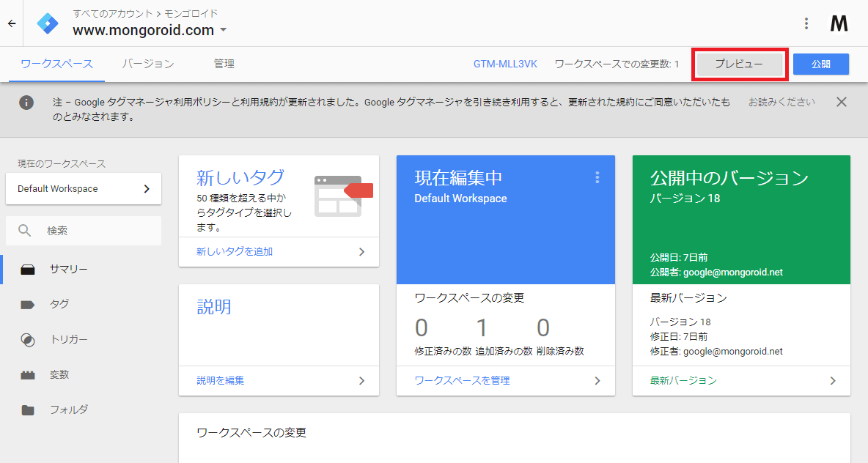Click the 変数 icon in the sidebar
Image resolution: width=868 pixels, height=463 pixels.
tap(28, 375)
